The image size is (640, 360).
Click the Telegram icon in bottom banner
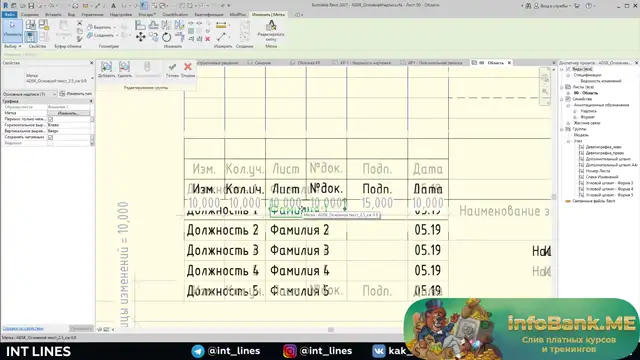click(x=198, y=351)
